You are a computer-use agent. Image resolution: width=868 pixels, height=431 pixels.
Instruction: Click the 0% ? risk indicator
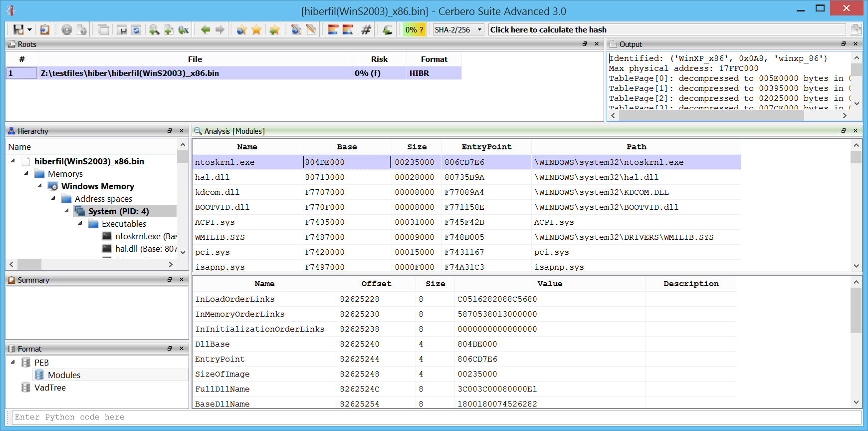pyautogui.click(x=415, y=29)
